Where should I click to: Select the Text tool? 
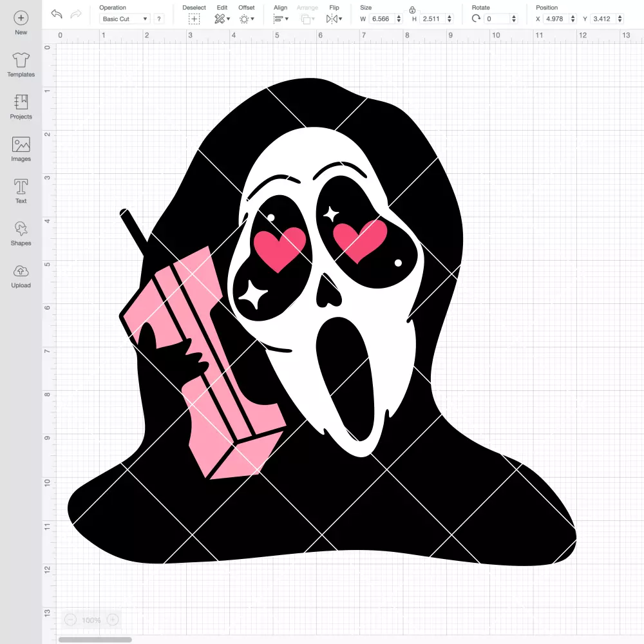click(21, 191)
